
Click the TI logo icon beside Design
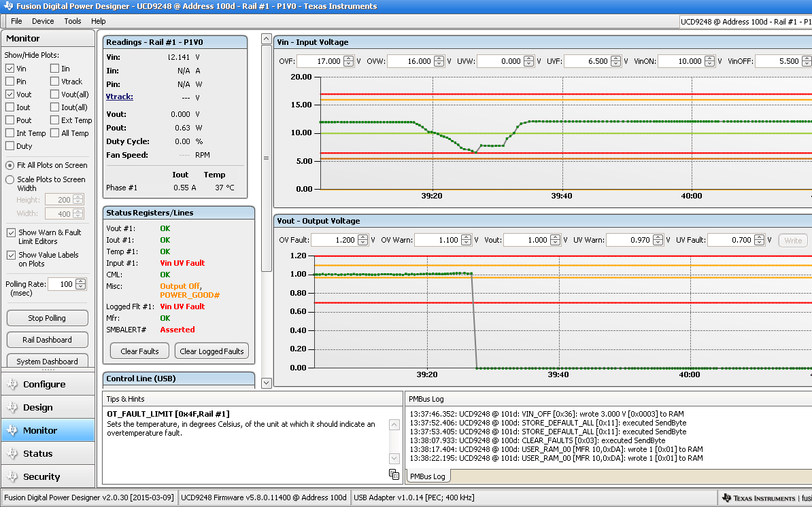[x=12, y=408]
